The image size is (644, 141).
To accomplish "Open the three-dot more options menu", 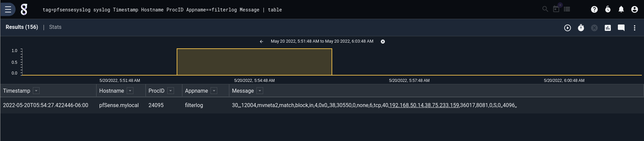I will click(635, 28).
